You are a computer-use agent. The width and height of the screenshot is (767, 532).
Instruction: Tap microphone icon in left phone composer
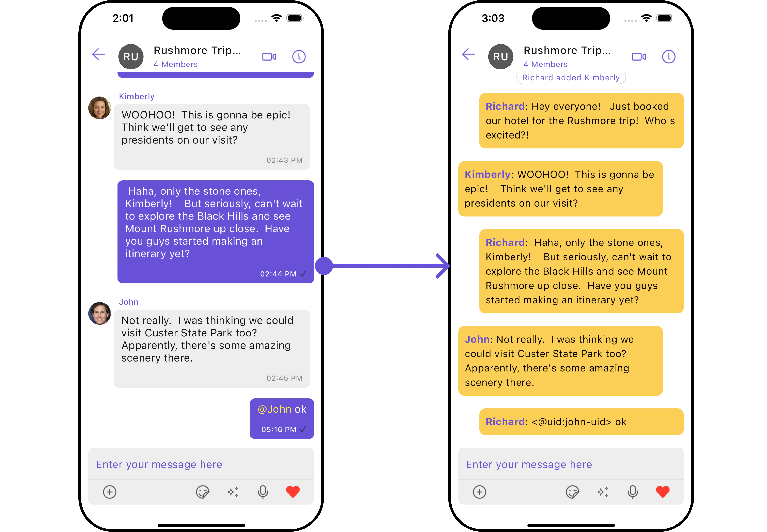point(263,492)
